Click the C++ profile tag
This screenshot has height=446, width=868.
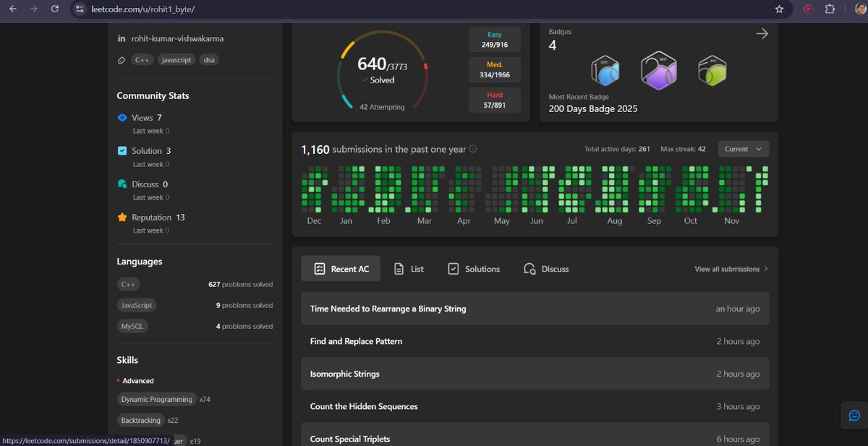pyautogui.click(x=142, y=60)
